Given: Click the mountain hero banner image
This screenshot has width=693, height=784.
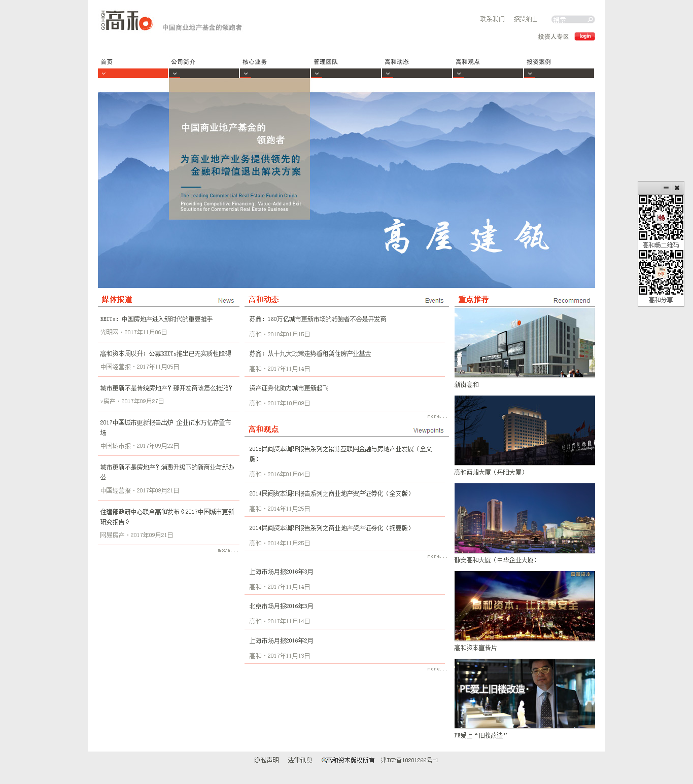Looking at the screenshot, I should [x=346, y=190].
